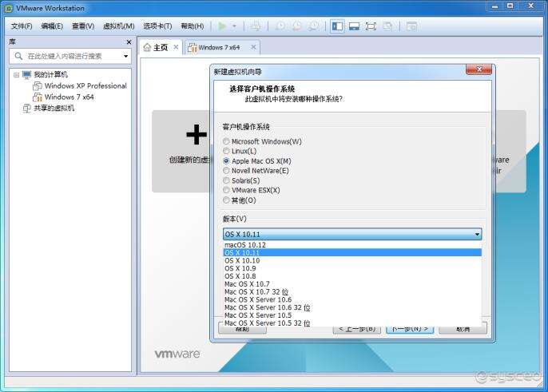This screenshot has width=548, height=392.
Task: Select Windows XP Professional in library tree
Action: [85, 86]
